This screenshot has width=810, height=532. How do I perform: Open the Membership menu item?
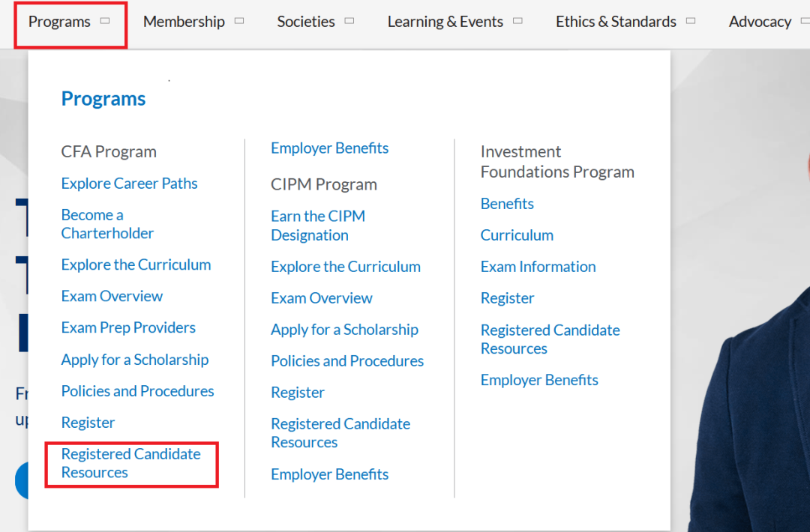pos(184,22)
